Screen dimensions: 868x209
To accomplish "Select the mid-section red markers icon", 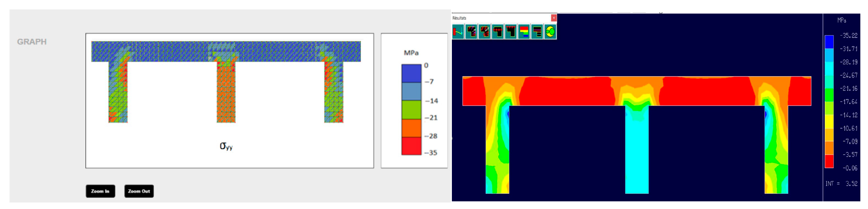I will (497, 32).
